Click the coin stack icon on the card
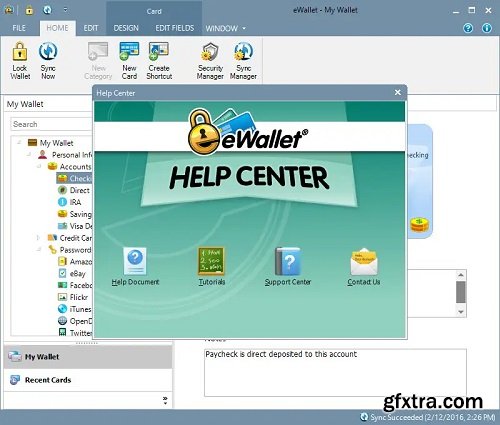The height and width of the screenshot is (425, 500). coord(419,224)
